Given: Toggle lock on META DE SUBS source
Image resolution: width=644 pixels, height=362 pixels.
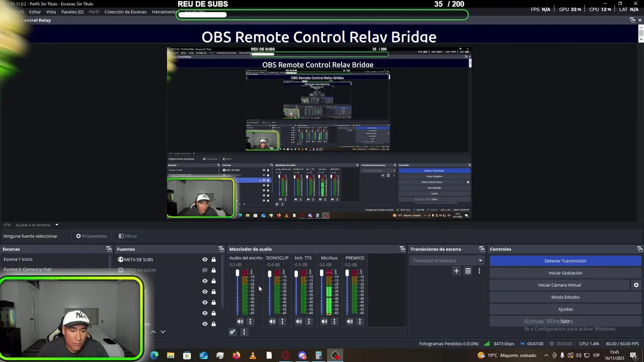Looking at the screenshot, I should 213,259.
